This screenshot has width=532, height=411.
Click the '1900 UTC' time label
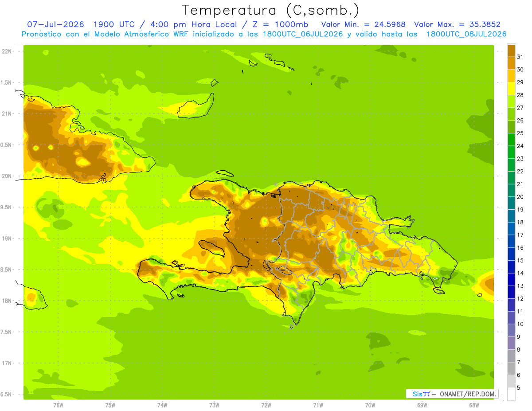click(114, 24)
